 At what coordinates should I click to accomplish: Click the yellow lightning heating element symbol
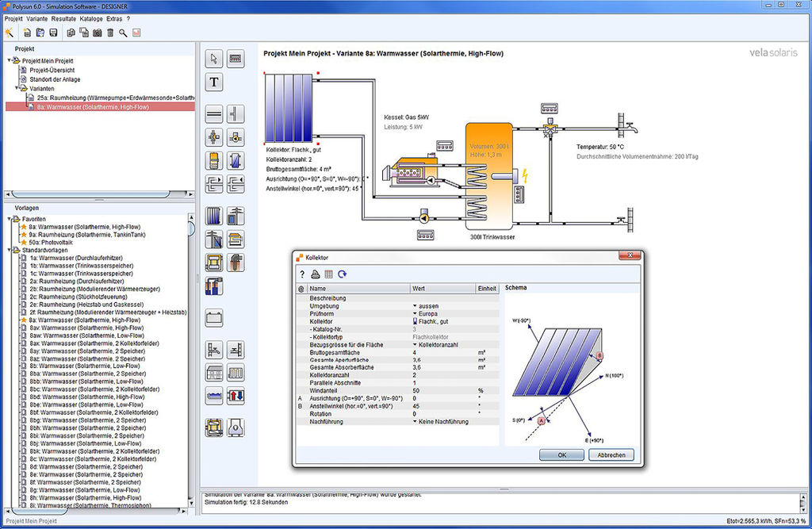(525, 176)
